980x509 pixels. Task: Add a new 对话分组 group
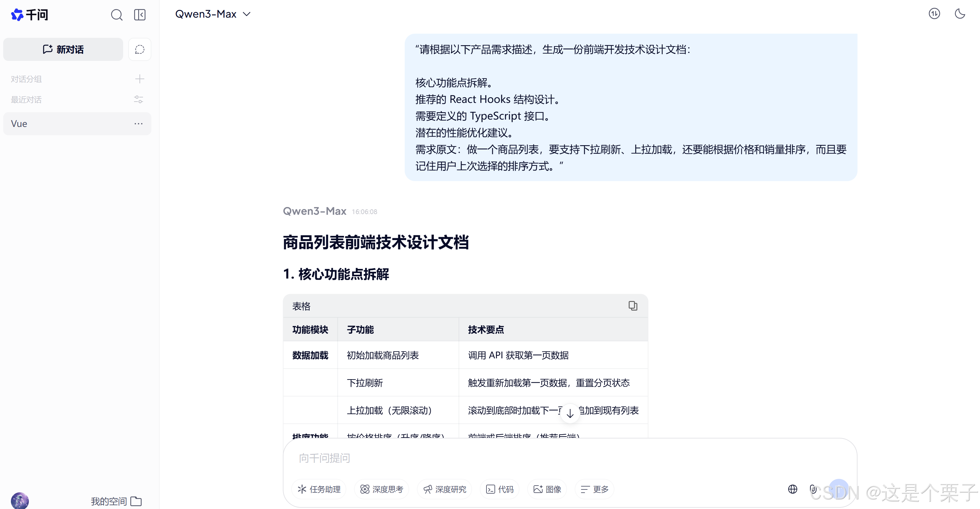coord(139,79)
